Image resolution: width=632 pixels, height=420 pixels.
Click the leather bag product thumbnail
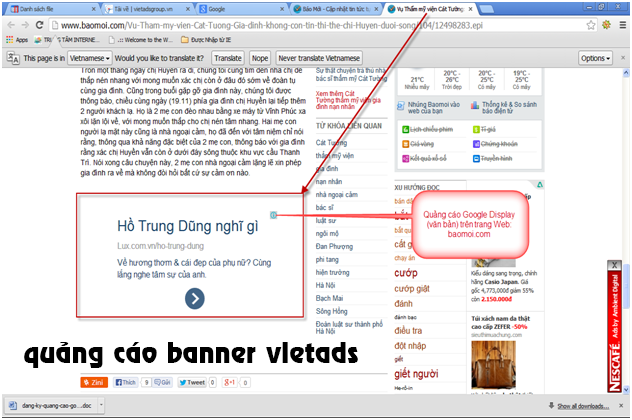493,364
